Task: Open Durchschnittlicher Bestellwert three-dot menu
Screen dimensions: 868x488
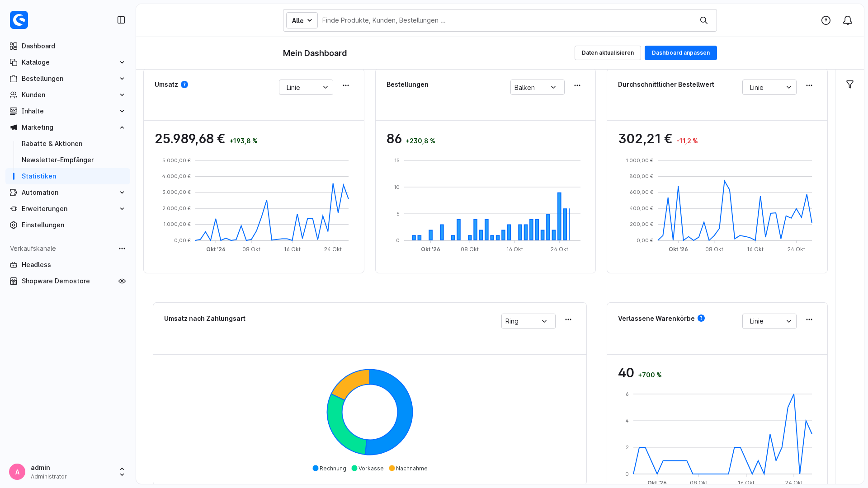Action: pos(809,85)
